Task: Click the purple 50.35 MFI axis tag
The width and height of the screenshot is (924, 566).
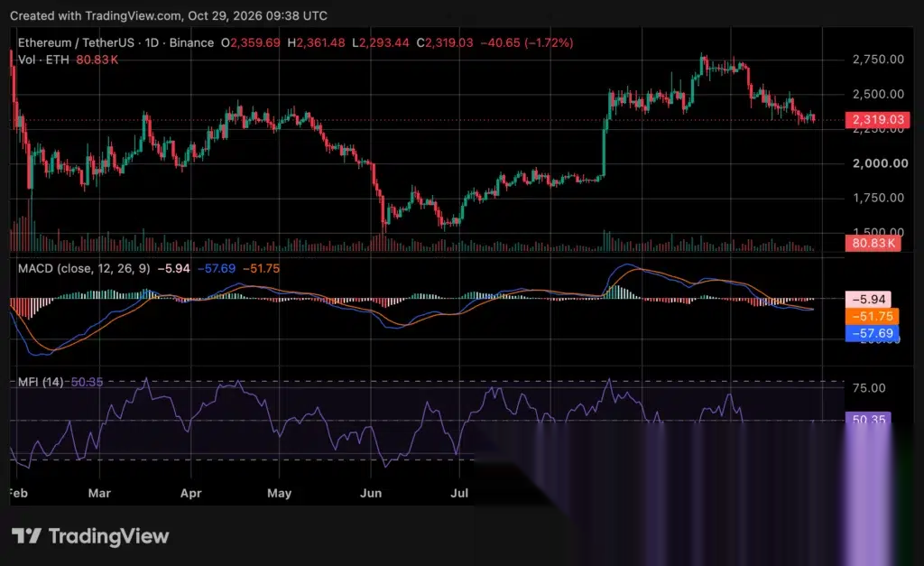Action: click(x=868, y=419)
